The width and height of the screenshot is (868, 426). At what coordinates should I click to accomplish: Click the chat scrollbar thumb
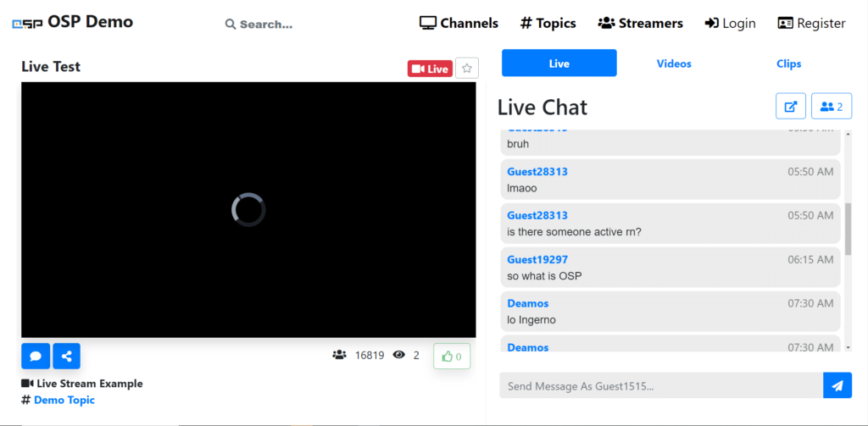tap(848, 229)
